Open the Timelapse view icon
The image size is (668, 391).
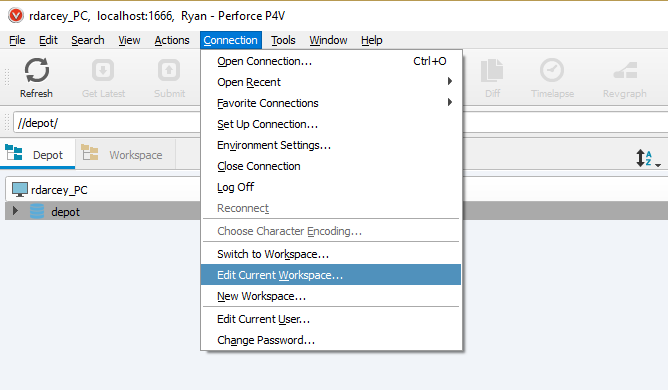click(x=552, y=70)
